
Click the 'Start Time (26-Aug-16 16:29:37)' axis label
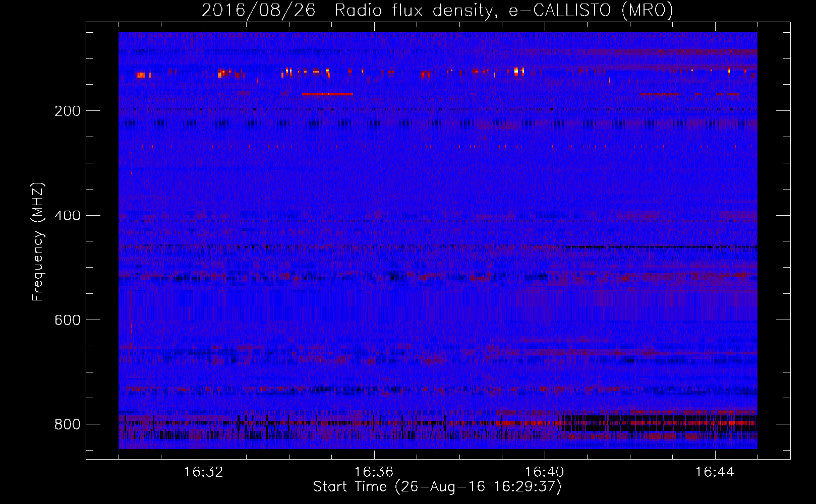point(437,487)
